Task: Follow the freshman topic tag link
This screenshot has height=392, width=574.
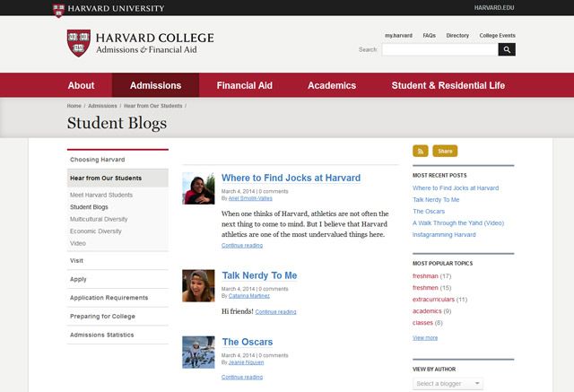Action: [x=426, y=275]
